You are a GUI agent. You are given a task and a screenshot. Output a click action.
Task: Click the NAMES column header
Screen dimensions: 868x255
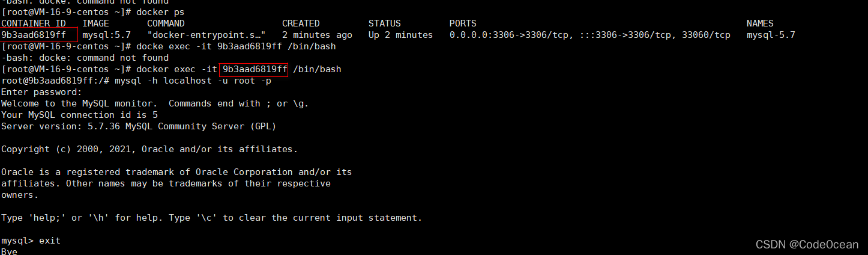[760, 23]
